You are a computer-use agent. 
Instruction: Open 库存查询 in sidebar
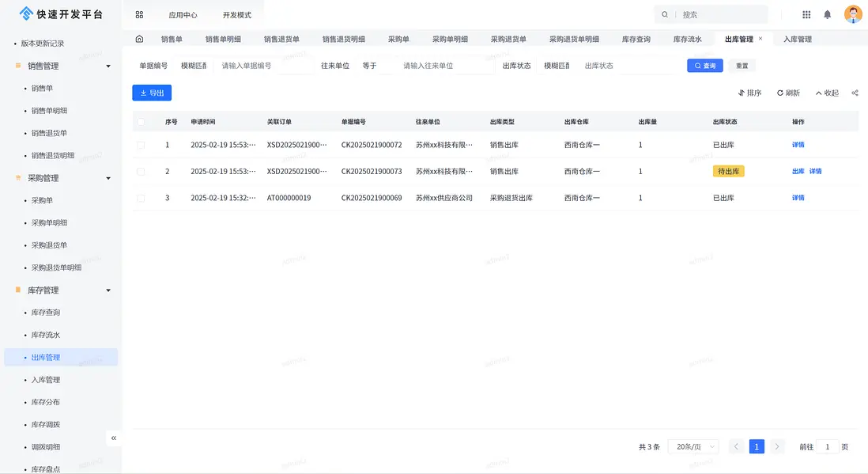click(46, 313)
